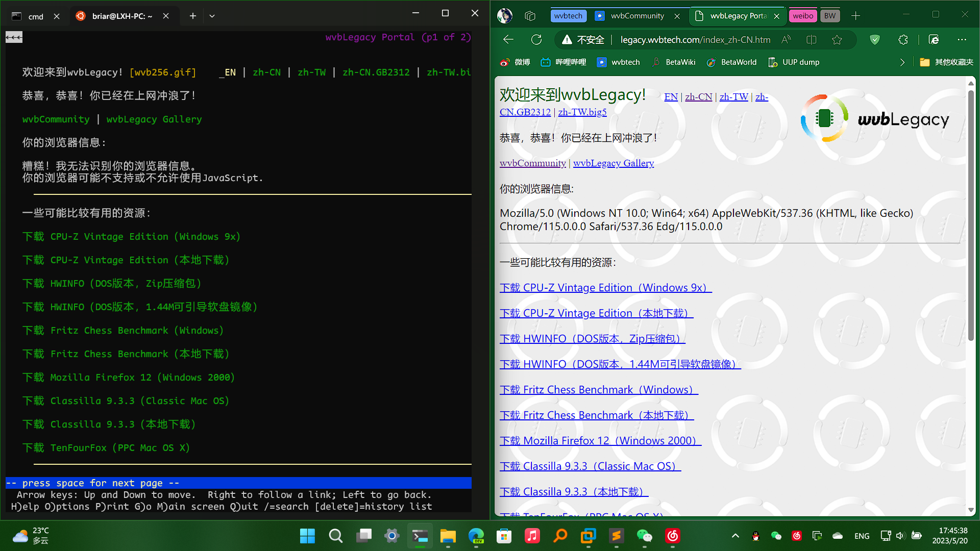This screenshot has width=980, height=551.
Task: Click 下载 Fritz Chess Benchmark (Windows) in Edge
Action: (599, 390)
